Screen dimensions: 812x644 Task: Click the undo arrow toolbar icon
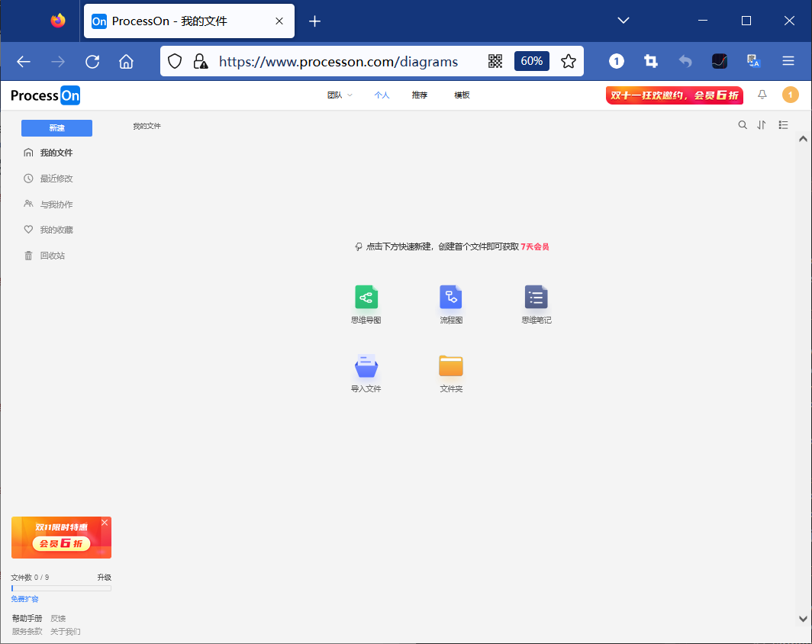(685, 62)
